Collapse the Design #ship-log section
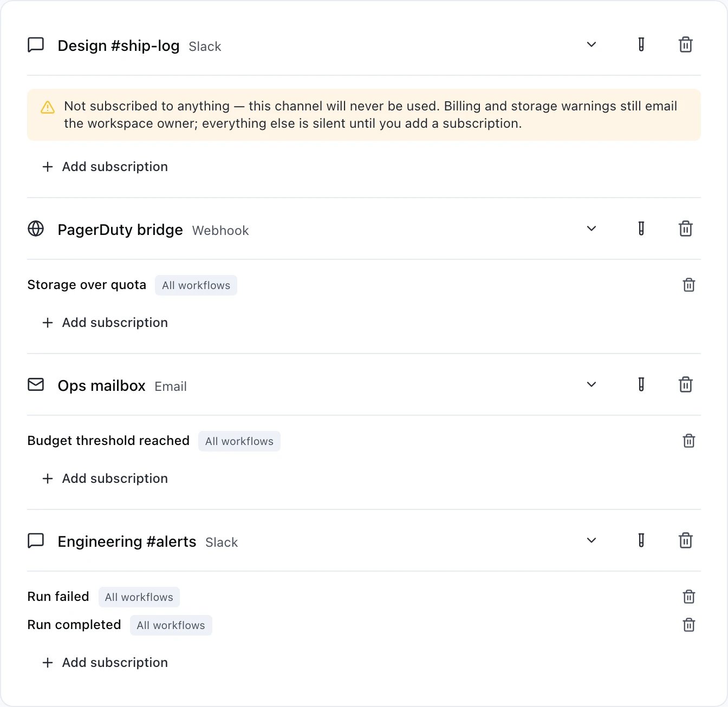728x707 pixels. tap(591, 44)
